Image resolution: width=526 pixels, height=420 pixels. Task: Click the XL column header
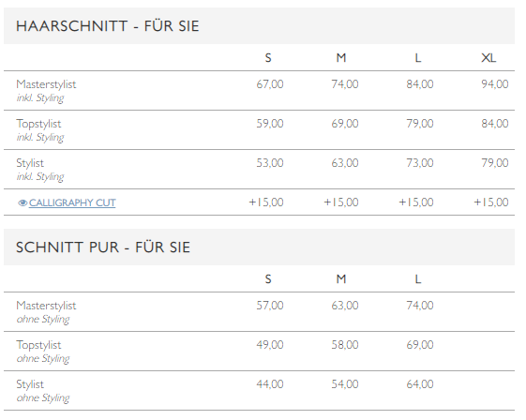[x=488, y=58]
